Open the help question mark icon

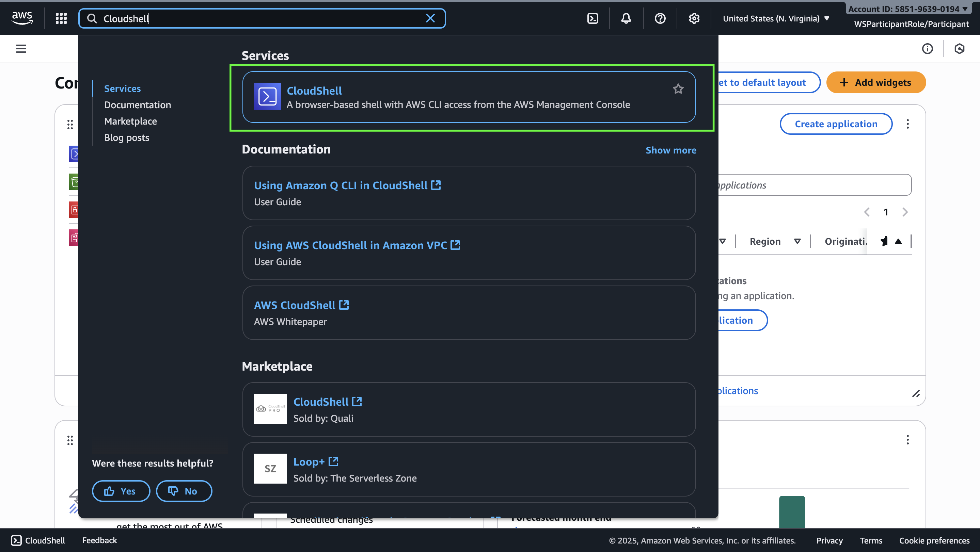[660, 18]
